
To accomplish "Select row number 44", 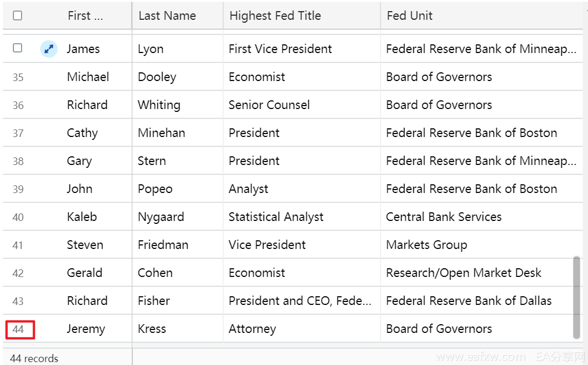I will pyautogui.click(x=18, y=329).
